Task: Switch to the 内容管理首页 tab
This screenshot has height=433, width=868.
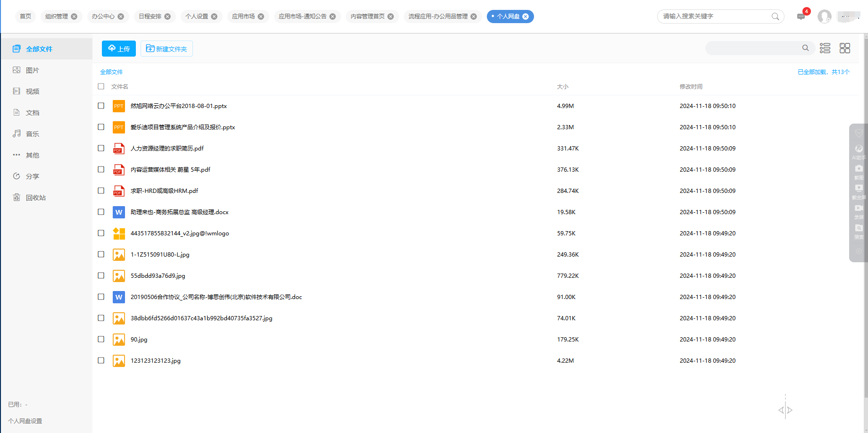Action: tap(367, 17)
